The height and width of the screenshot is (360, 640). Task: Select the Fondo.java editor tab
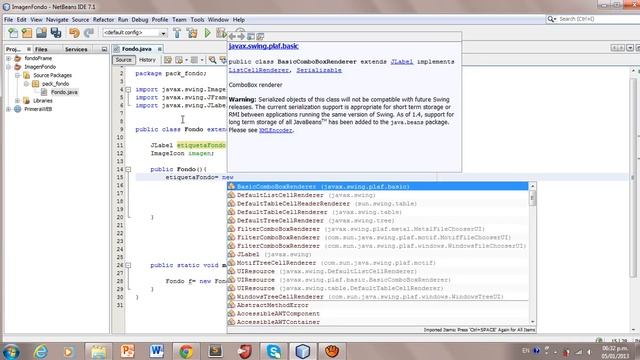[136, 49]
